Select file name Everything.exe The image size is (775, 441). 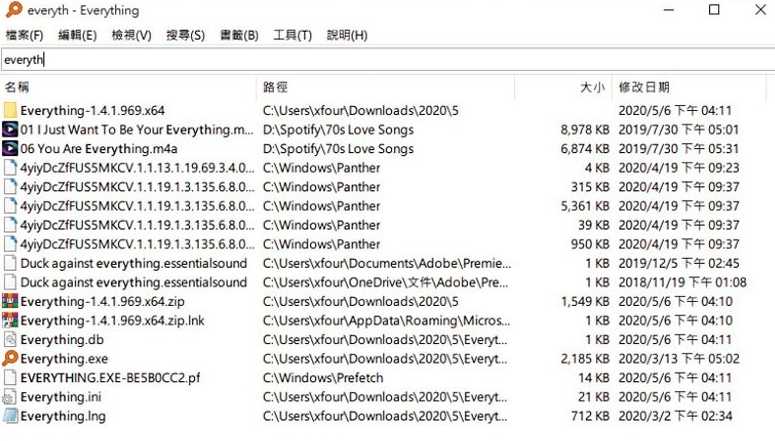[64, 358]
